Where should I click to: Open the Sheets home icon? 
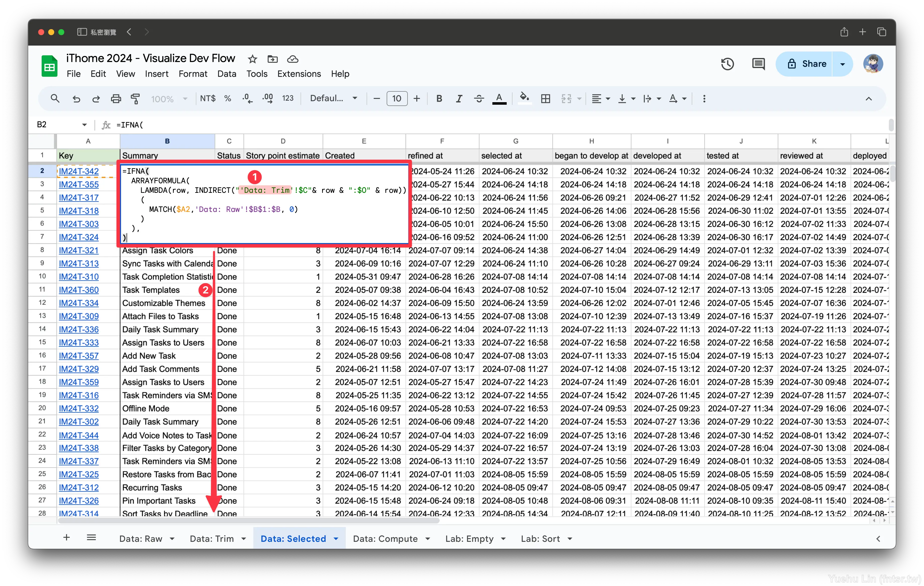[49, 66]
